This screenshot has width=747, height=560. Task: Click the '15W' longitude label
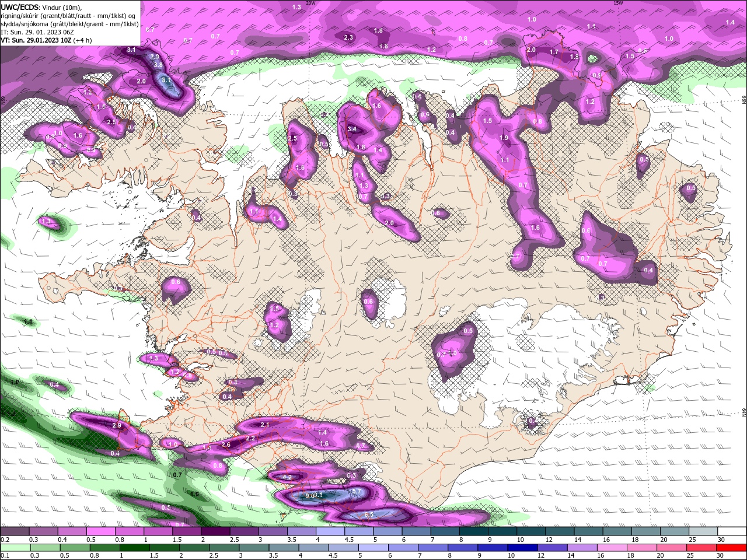[x=618, y=3]
